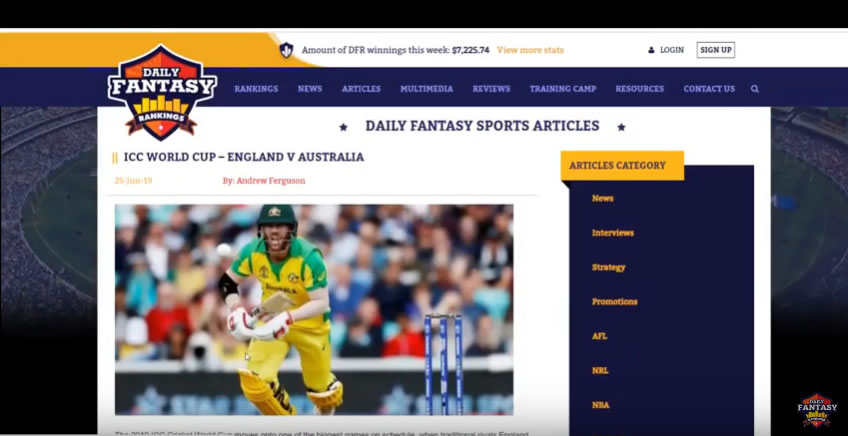Select the NBA articles category
The height and width of the screenshot is (436, 848).
(600, 405)
